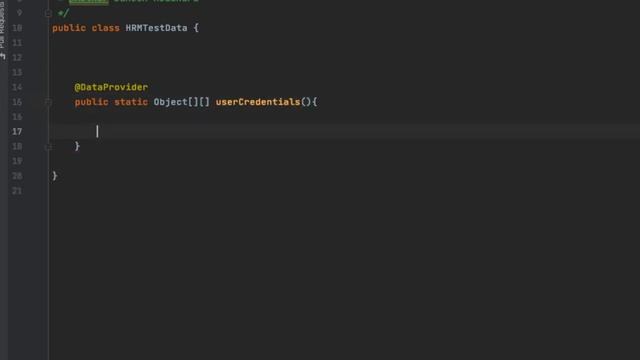Image resolution: width=640 pixels, height=360 pixels.
Task: Place caret on the empty highlighted line 17
Action: [344, 131]
